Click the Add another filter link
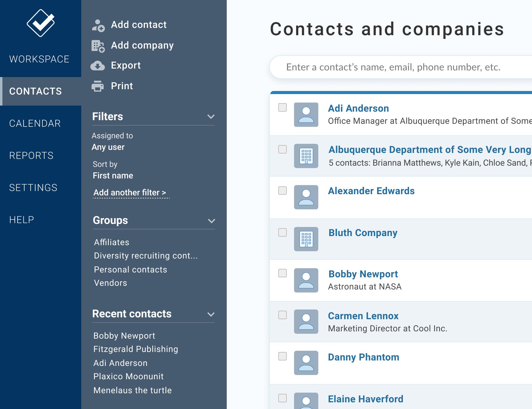The image size is (532, 409). [x=130, y=193]
